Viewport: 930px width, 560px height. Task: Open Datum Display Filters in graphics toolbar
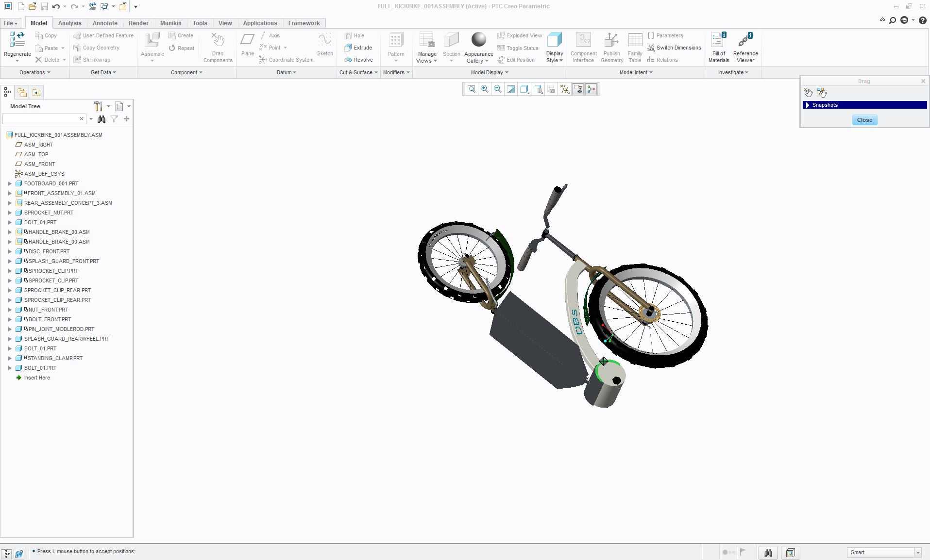[564, 89]
